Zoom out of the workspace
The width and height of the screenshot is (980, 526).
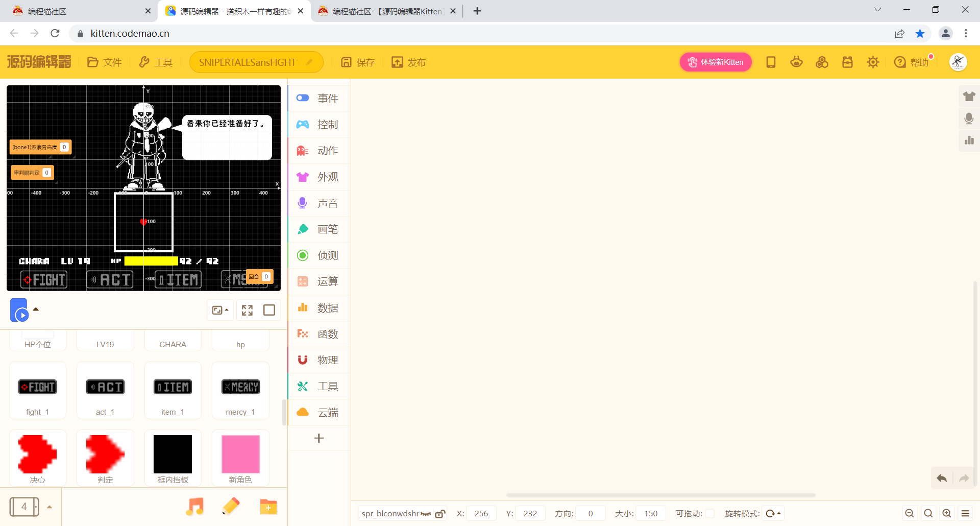point(909,513)
